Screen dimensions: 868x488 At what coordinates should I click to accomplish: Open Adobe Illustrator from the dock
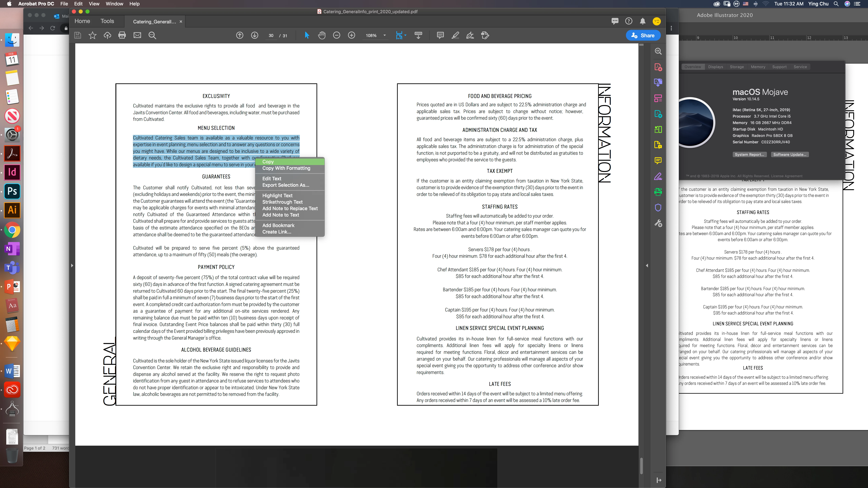click(12, 210)
